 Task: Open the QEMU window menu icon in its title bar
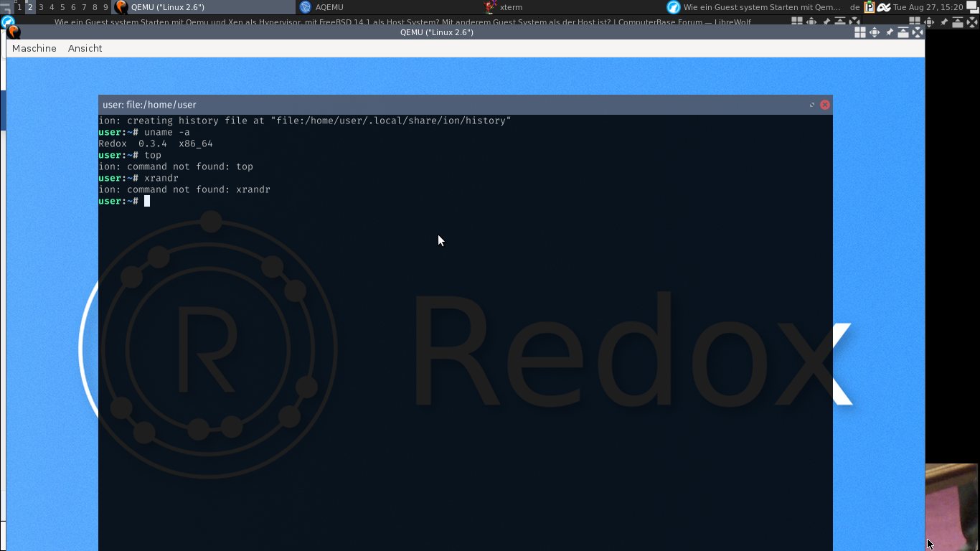point(13,32)
